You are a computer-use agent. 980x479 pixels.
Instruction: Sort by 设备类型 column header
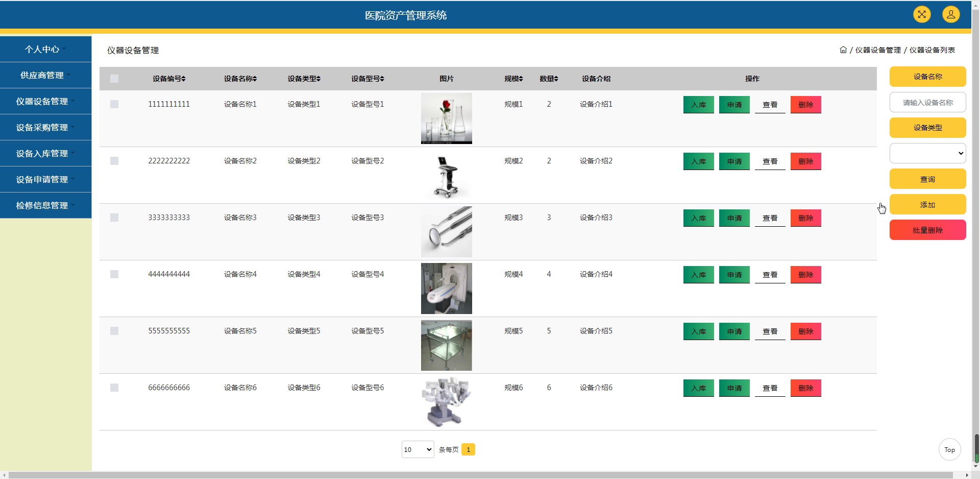(304, 79)
